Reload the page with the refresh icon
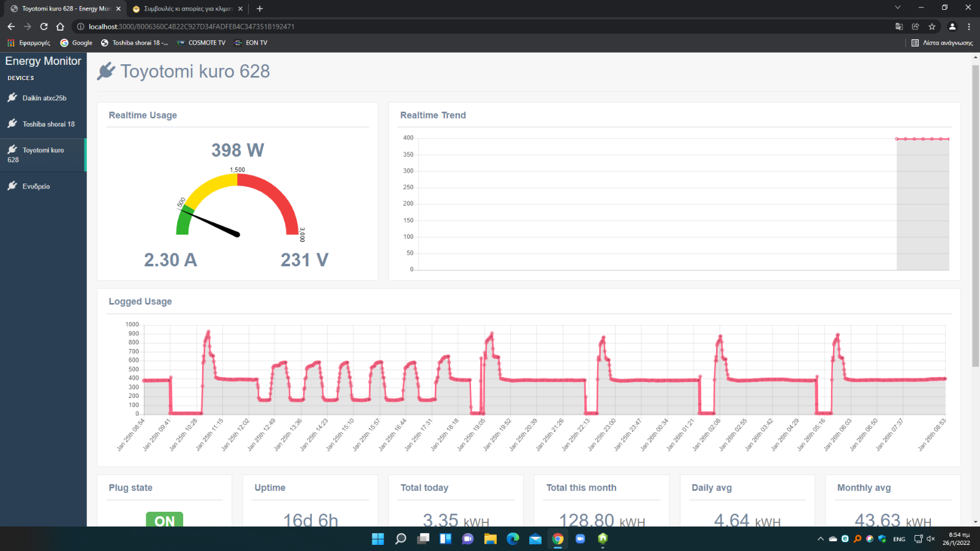Viewport: 980px width, 551px height. pos(44,26)
